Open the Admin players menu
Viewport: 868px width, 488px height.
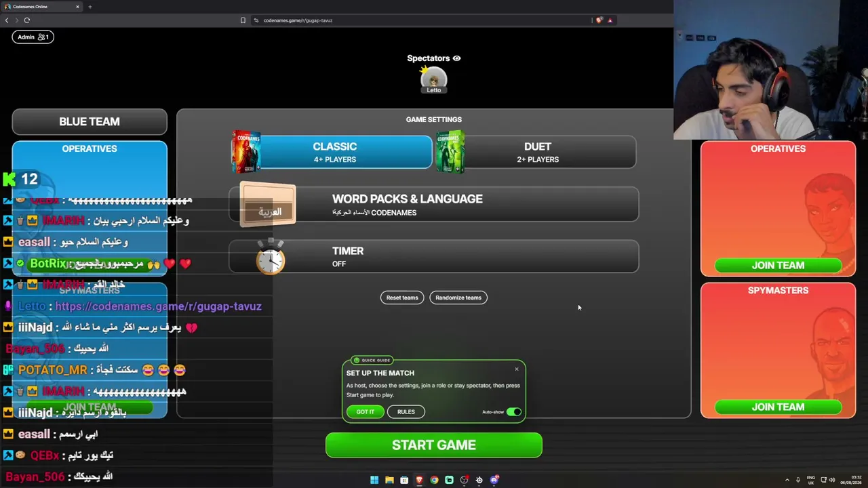pyautogui.click(x=33, y=37)
